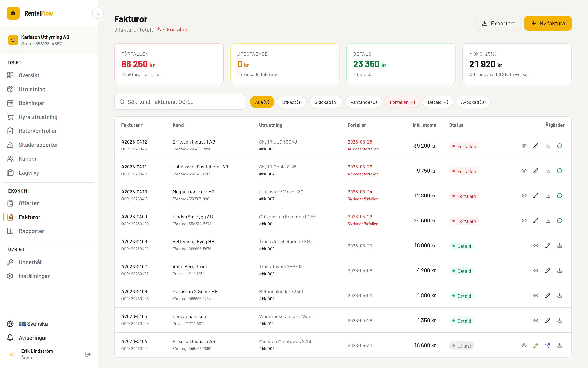Click customer Lindström Bygg AB
Viewport: 588px width, 368px height.
click(193, 217)
